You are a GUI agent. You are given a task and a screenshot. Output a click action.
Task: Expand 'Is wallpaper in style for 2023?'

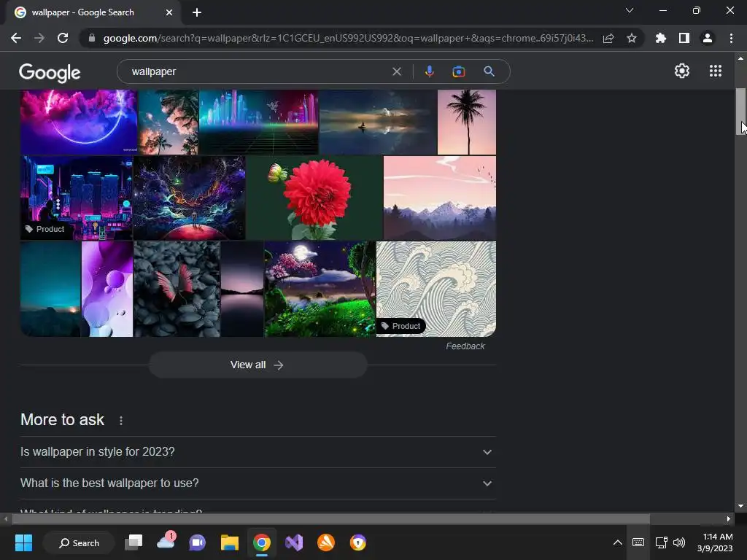[x=258, y=452]
